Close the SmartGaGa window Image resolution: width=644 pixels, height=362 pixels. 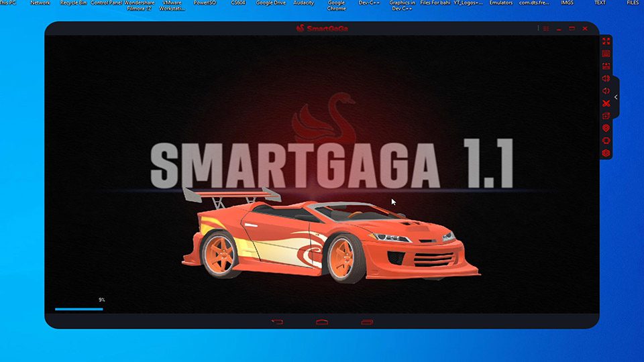coord(585,29)
